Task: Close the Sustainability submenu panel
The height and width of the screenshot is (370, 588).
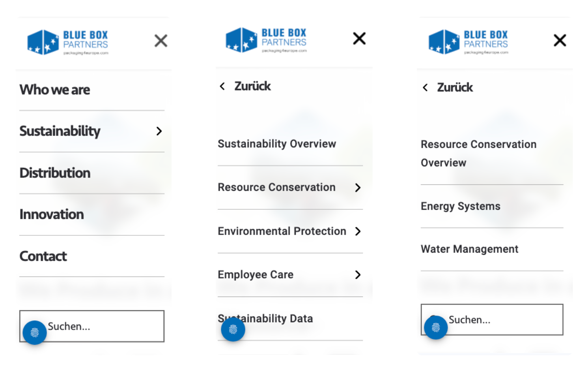Action: click(359, 39)
